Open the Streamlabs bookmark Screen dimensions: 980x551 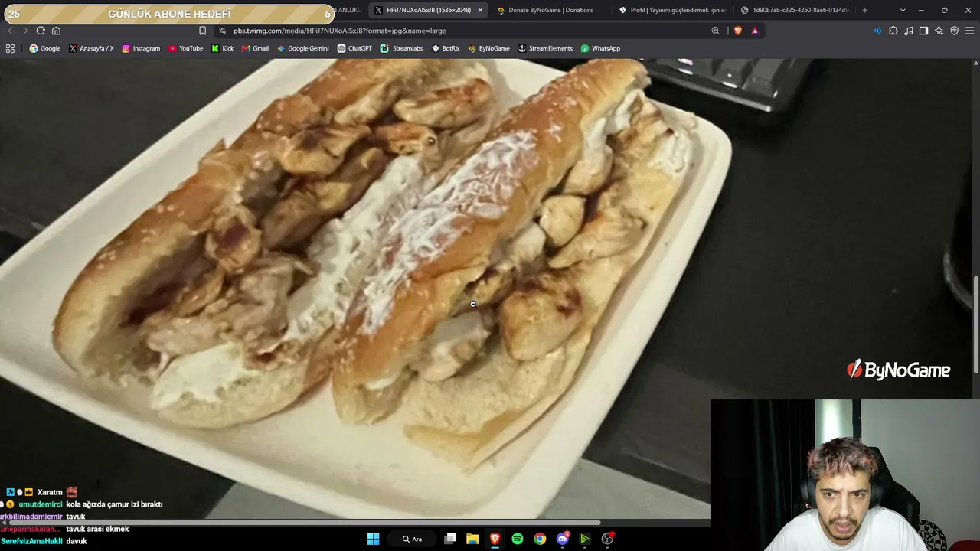pos(402,48)
